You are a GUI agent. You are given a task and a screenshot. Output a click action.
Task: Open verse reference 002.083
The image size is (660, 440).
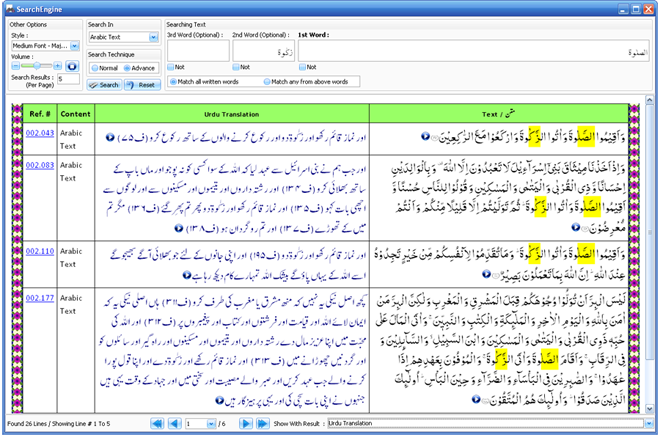coord(40,165)
